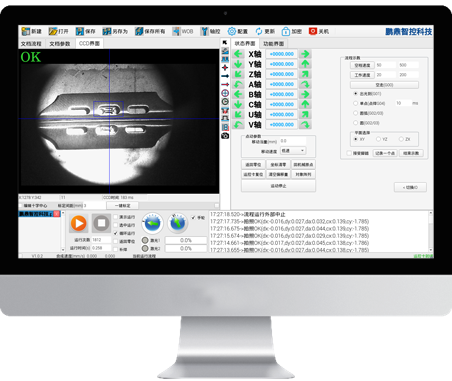This screenshot has height=381, width=452.
Task: Click the log panel scroll-up arrow
Action: pyautogui.click(x=430, y=213)
